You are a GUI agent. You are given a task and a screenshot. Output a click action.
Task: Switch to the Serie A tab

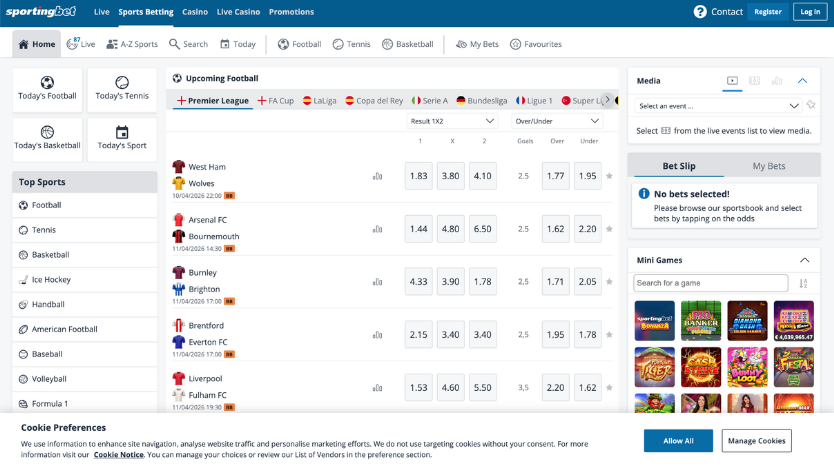(430, 101)
